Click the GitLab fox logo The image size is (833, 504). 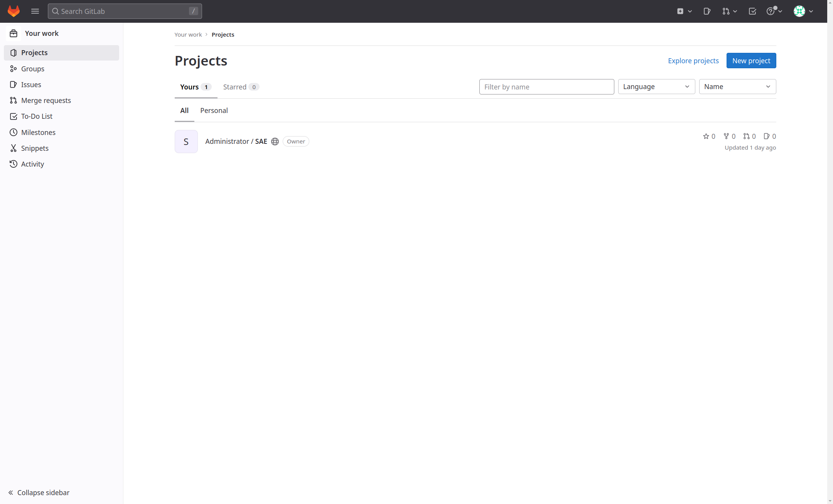pos(13,11)
